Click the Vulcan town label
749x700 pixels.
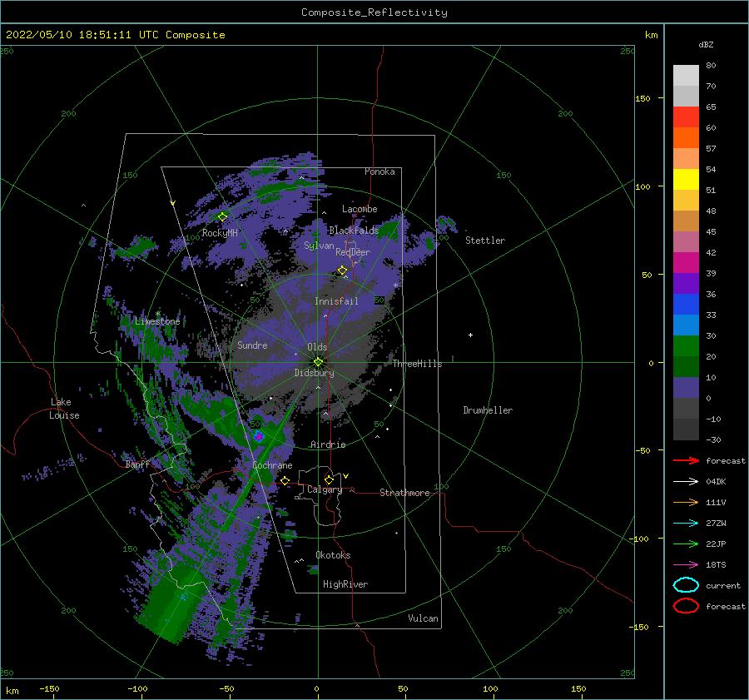424,618
